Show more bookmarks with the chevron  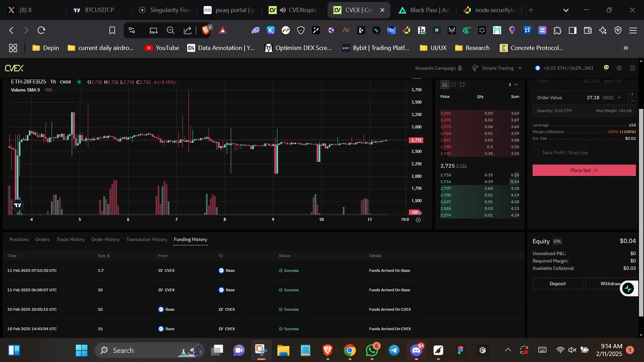point(626,48)
